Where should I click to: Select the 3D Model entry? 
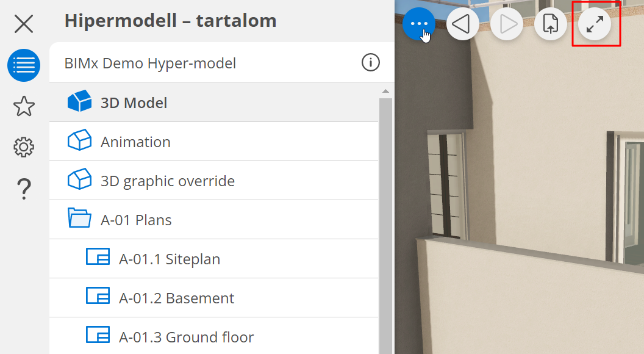[x=134, y=103]
